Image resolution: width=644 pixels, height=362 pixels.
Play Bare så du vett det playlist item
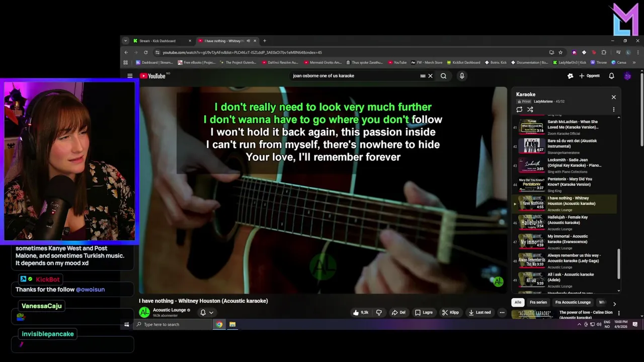coord(564,146)
